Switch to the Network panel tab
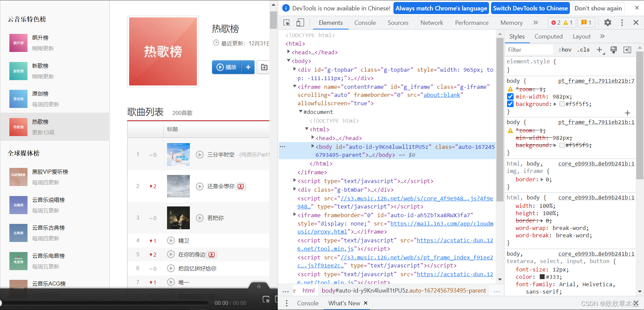 pos(432,23)
